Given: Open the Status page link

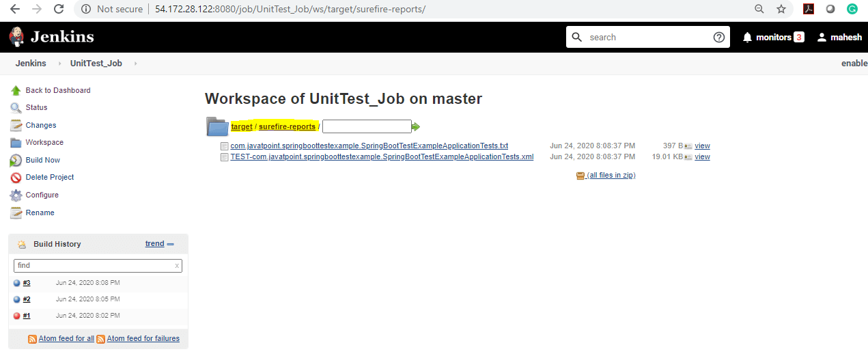Looking at the screenshot, I should coord(37,107).
